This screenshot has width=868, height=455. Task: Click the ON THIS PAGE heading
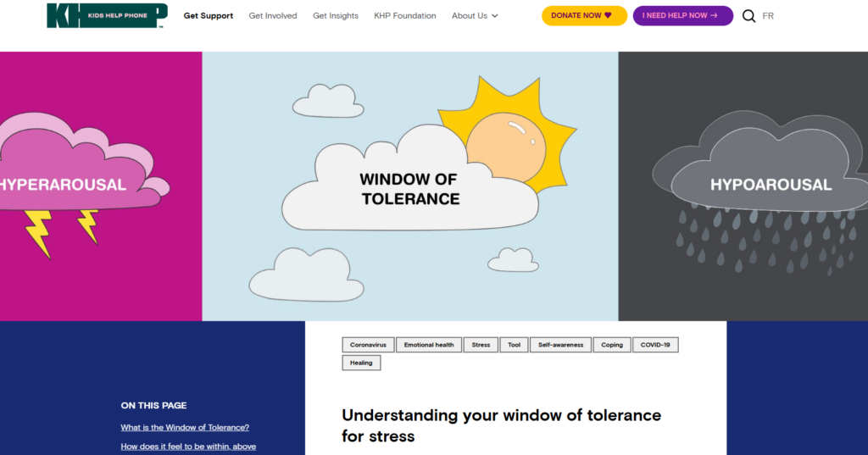tap(154, 405)
